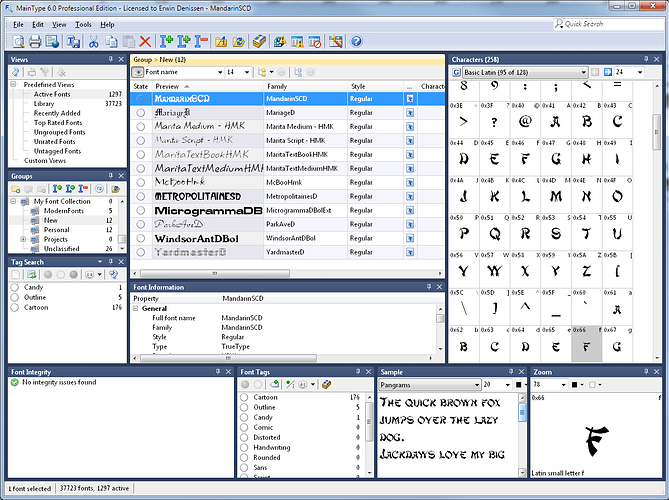Toggle the Candy tag in Tag Search
The image size is (669, 500).
point(15,287)
